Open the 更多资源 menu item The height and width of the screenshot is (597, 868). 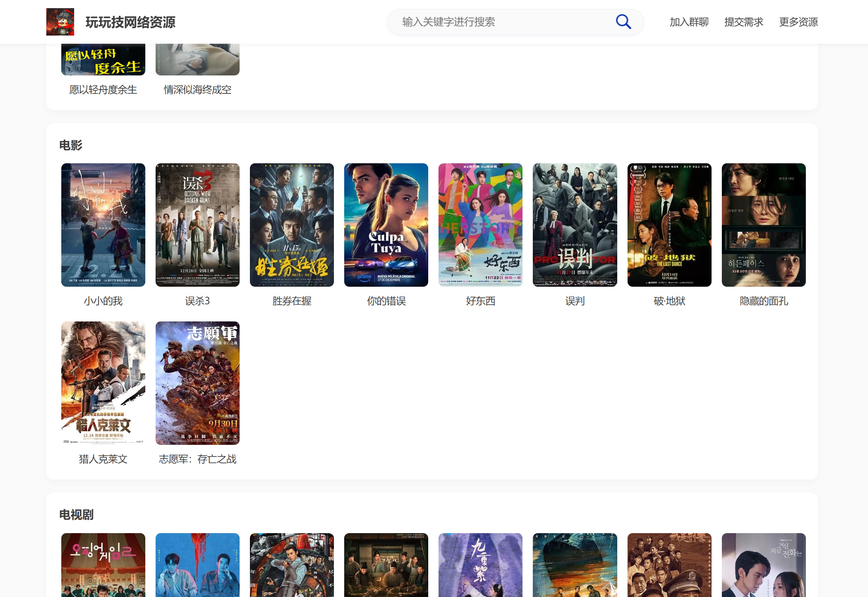(798, 22)
